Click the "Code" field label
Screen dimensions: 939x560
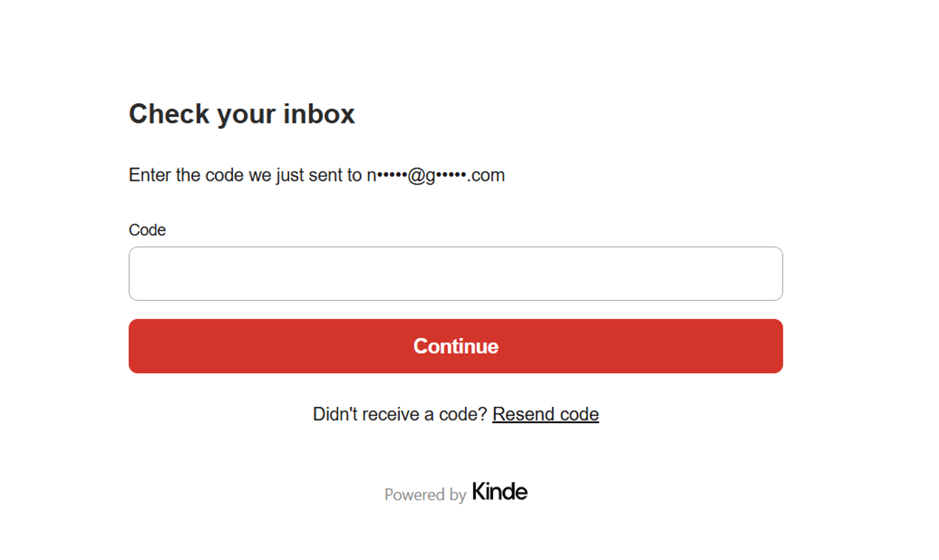[147, 230]
